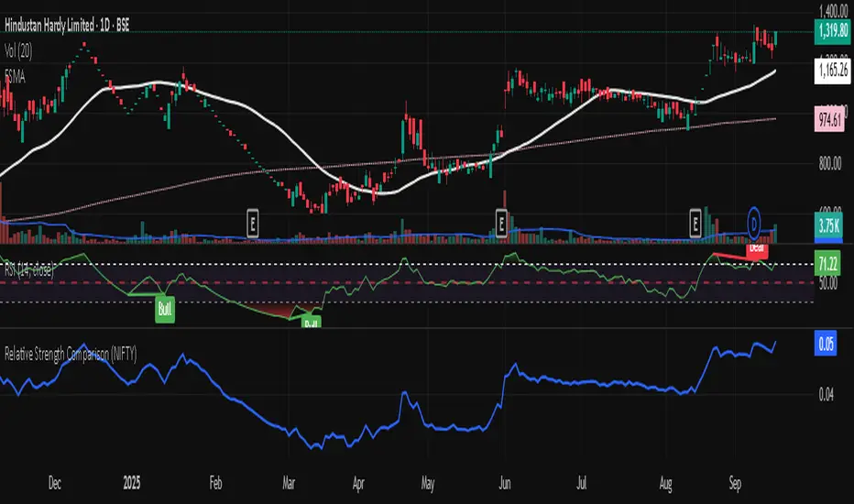This screenshot has width=854, height=504.
Task: Select the Relative Strength Comparison (NIFTY) legend
Action: (x=71, y=354)
